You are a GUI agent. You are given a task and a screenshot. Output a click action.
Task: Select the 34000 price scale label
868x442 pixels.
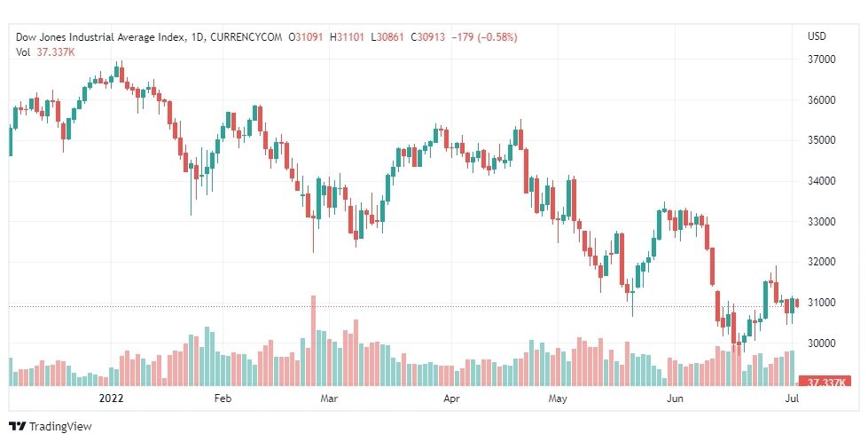coord(821,181)
